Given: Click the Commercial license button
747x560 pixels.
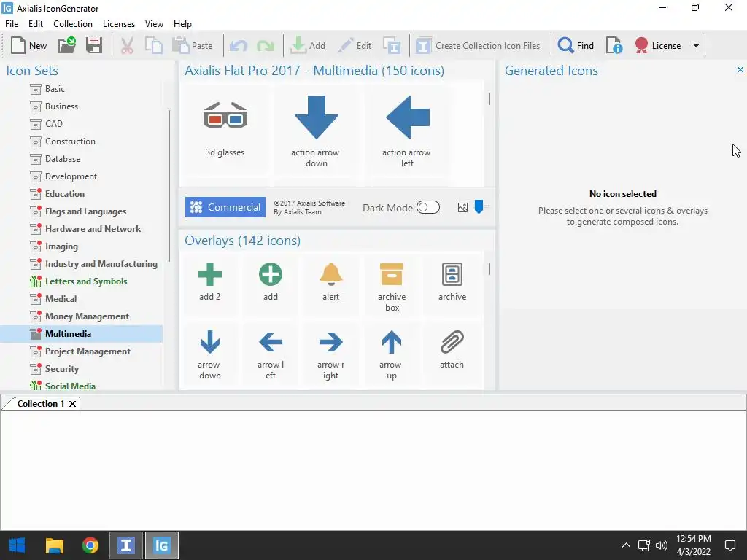Looking at the screenshot, I should coord(225,207).
